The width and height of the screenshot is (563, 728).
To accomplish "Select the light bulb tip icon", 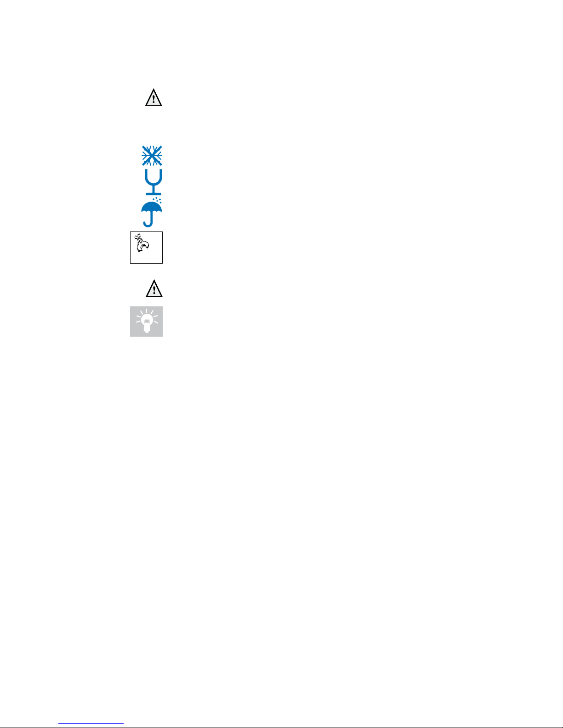I will click(146, 321).
